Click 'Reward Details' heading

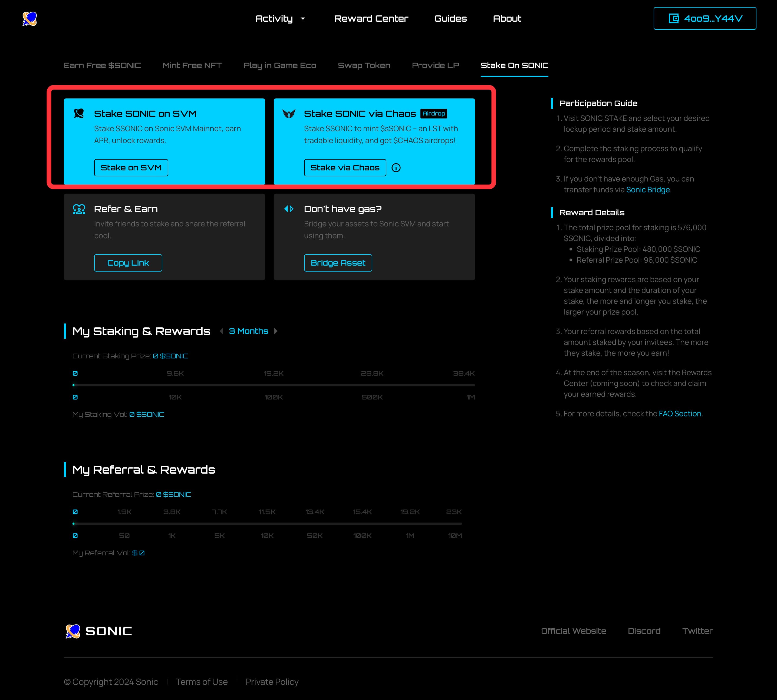(x=592, y=212)
